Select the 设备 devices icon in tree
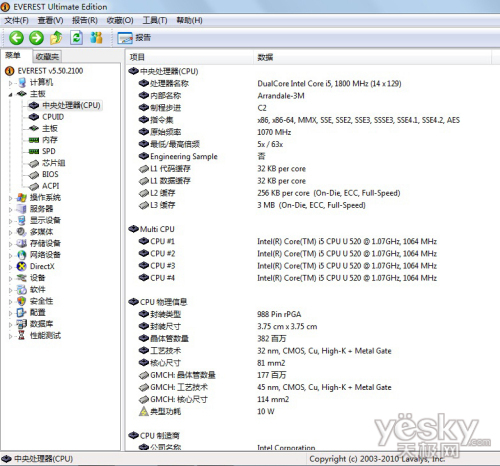Viewport: 500px width, 466px height. pos(22,278)
